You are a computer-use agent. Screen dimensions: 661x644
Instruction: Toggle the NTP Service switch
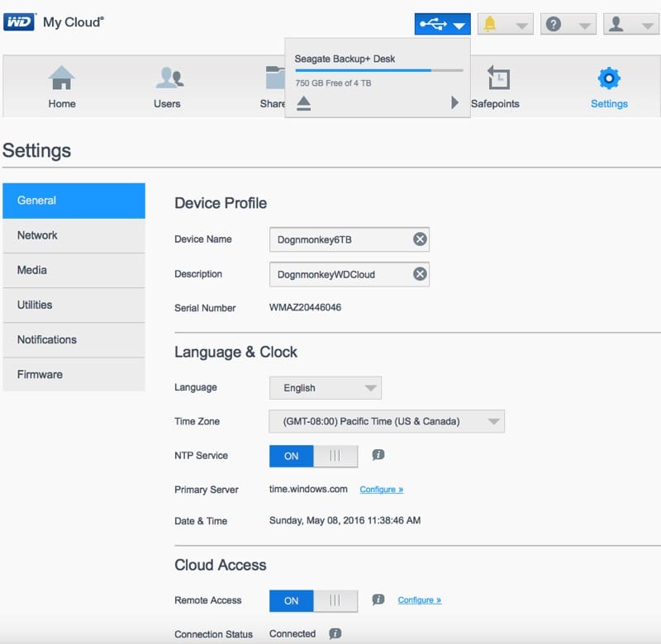313,456
